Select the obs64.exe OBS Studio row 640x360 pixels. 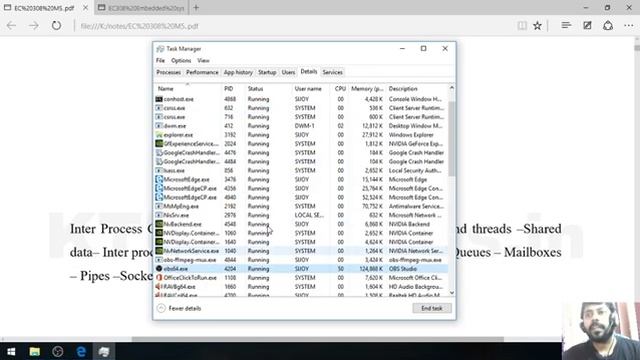point(301,269)
